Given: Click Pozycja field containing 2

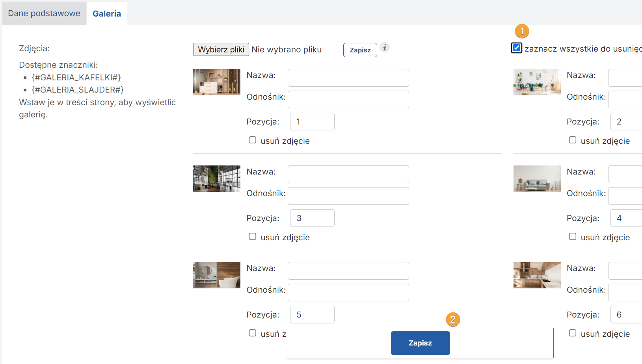Looking at the screenshot, I should click(626, 121).
